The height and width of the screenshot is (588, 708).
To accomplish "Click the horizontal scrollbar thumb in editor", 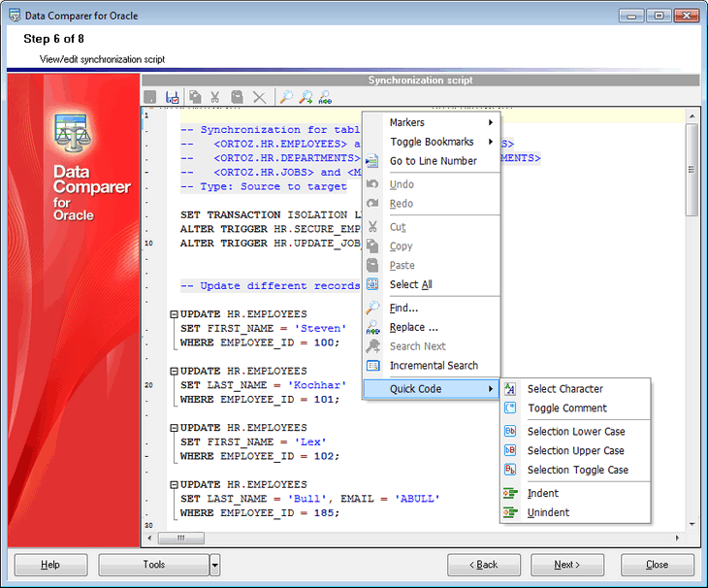I will 180,538.
